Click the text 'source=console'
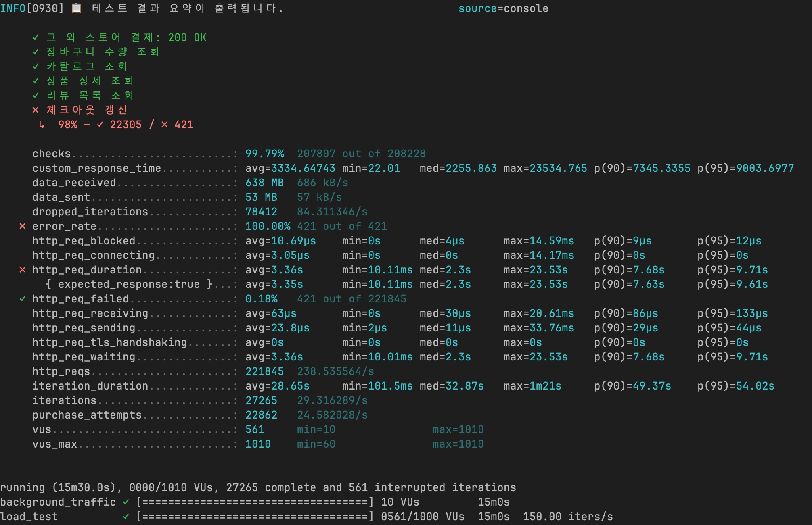The image size is (812, 525). [503, 8]
